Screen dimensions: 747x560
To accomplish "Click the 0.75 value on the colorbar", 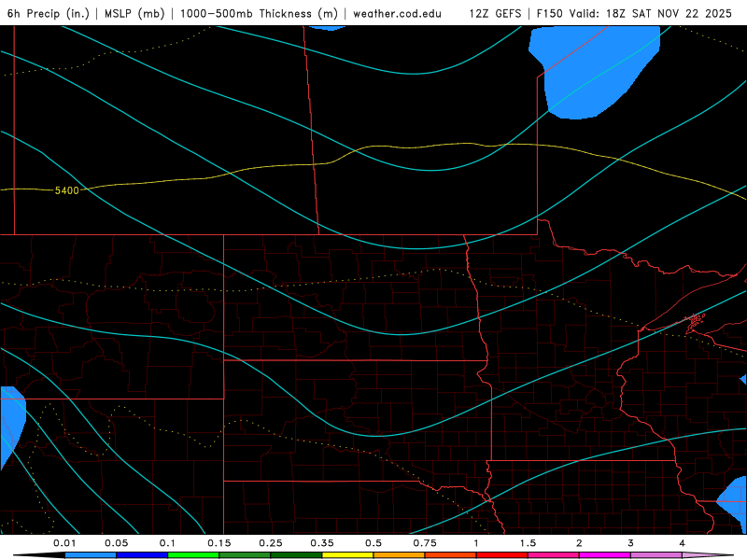I will coord(425,543).
